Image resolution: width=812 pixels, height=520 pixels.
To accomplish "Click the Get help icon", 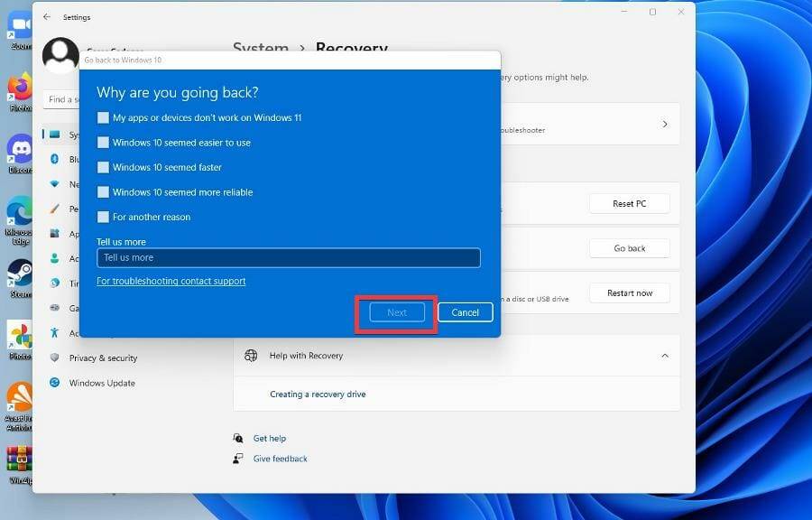I will tap(237, 438).
